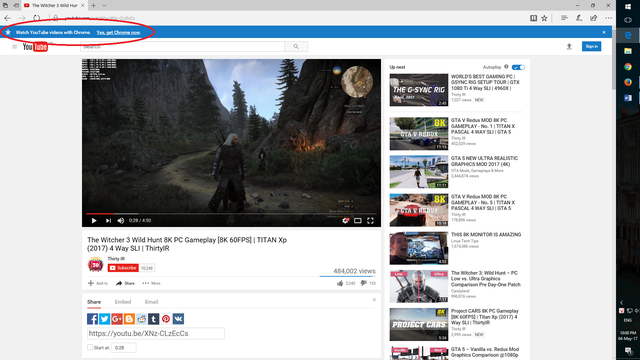Viewport: 640px width, 360px height.
Task: Open Project CARS 8K gameplay thumbnail
Action: [x=418, y=324]
